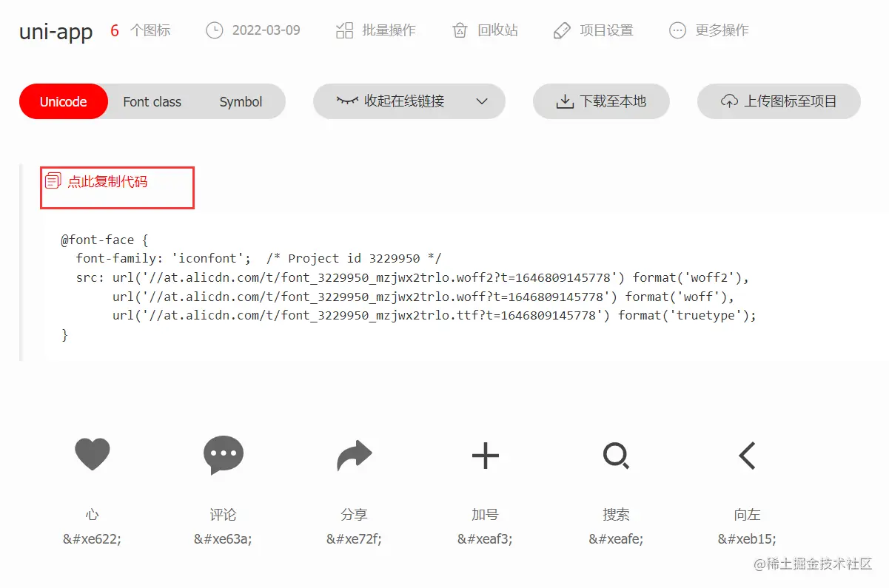The width and height of the screenshot is (889, 588).
Task: Stay on the Unicode tab
Action: click(x=63, y=101)
